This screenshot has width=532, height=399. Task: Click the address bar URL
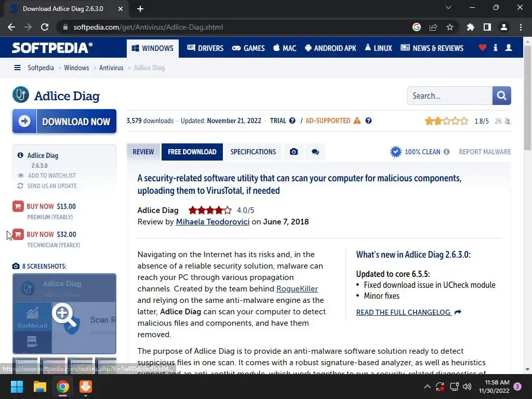148,27
